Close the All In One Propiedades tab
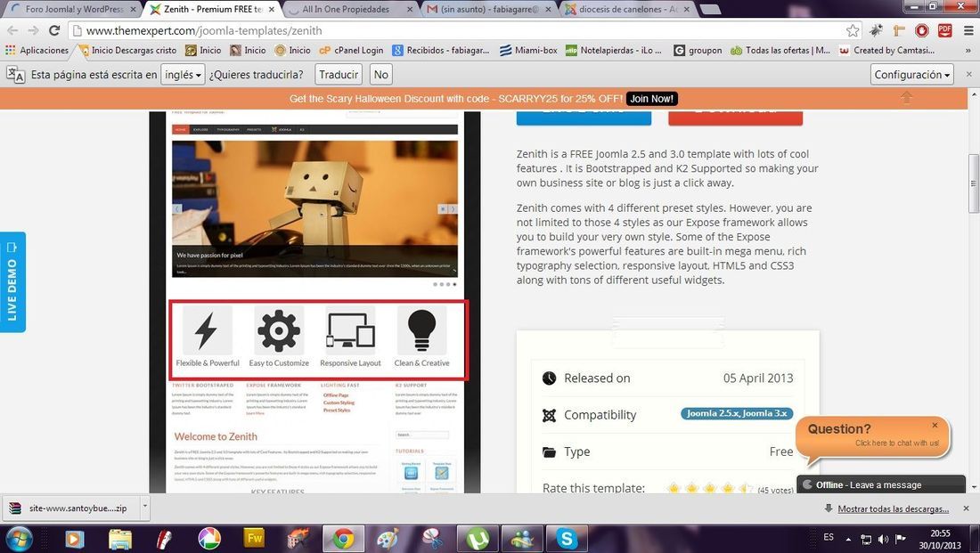 pos(410,10)
